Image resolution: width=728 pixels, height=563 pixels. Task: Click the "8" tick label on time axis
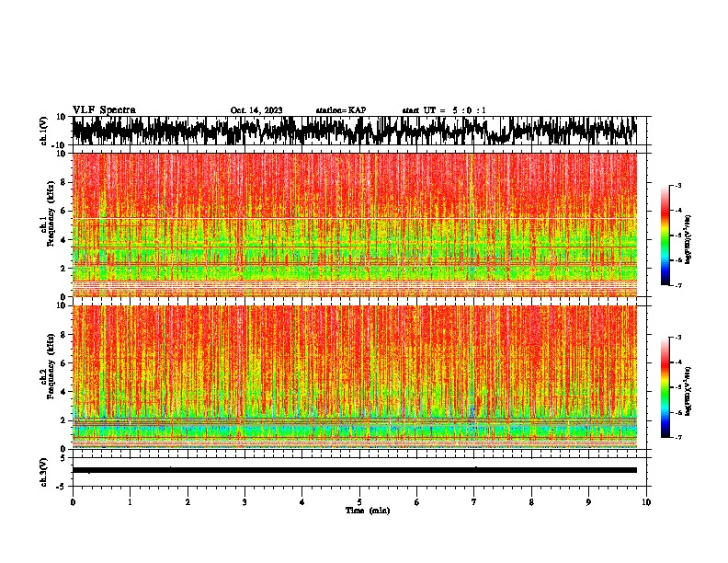tap(531, 502)
